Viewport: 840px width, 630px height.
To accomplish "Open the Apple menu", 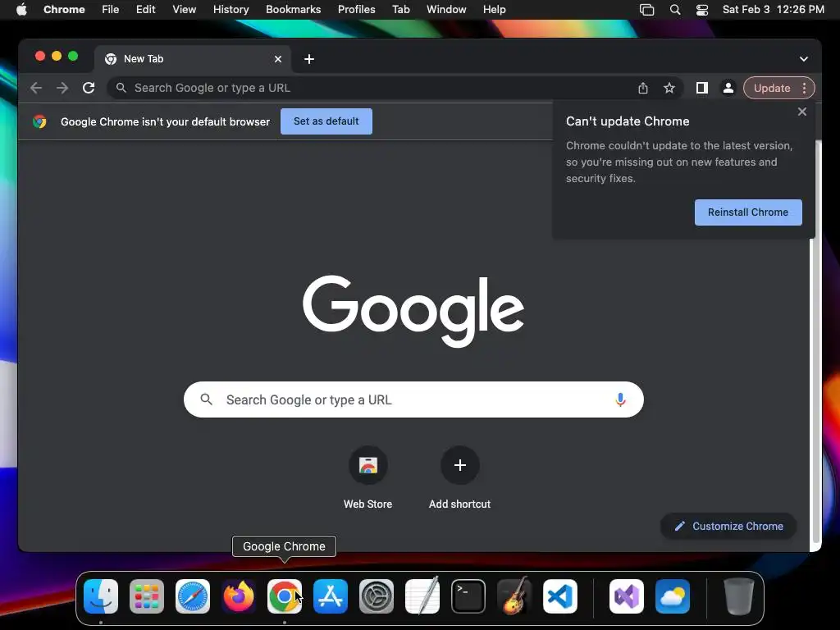I will (21, 10).
